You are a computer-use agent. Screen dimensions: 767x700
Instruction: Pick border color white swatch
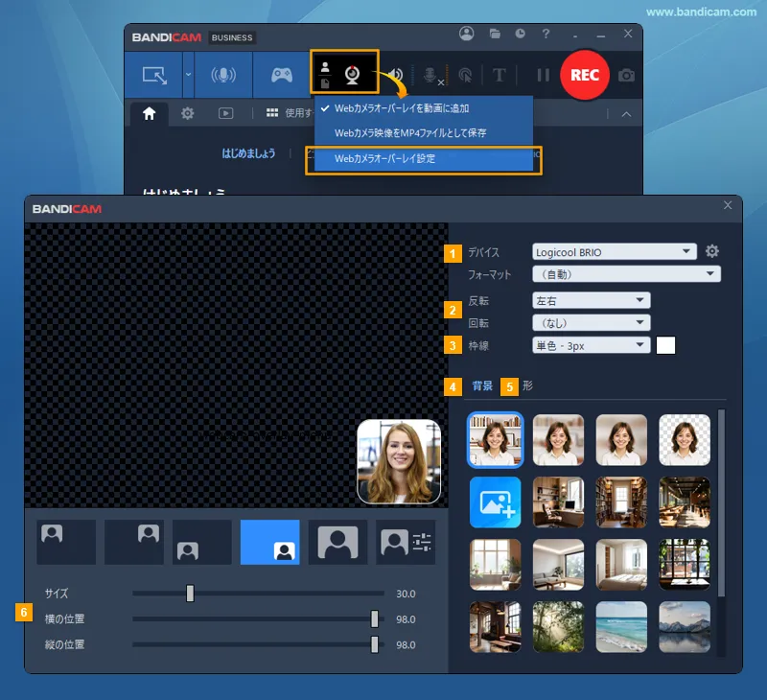(665, 345)
